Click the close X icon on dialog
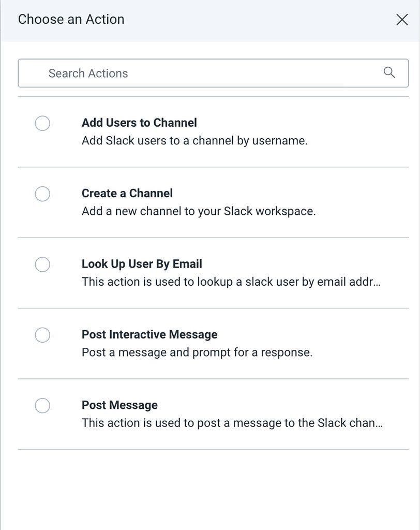Viewport: 420px width, 530px height. 402,20
